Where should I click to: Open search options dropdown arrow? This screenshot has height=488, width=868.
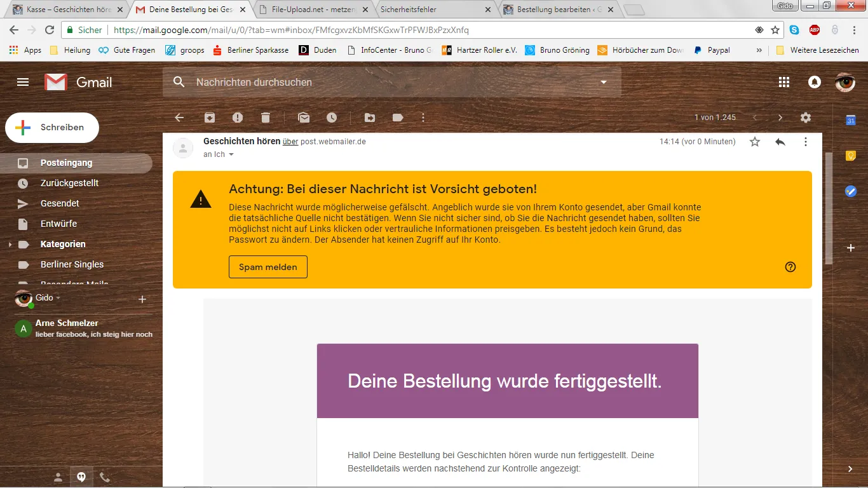coord(604,82)
